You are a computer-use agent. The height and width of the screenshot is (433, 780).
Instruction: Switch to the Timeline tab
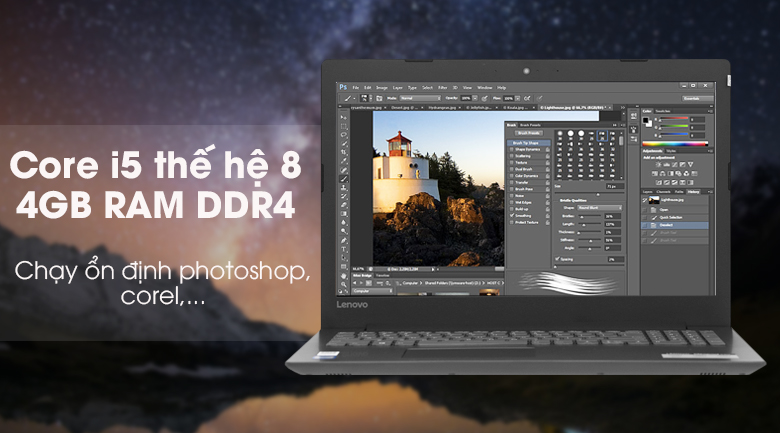tap(383, 275)
